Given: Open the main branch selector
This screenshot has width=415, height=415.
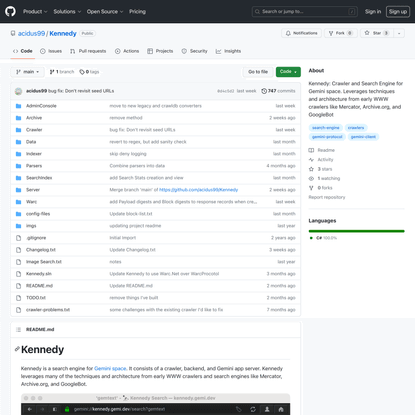Looking at the screenshot, I should pyautogui.click(x=28, y=72).
